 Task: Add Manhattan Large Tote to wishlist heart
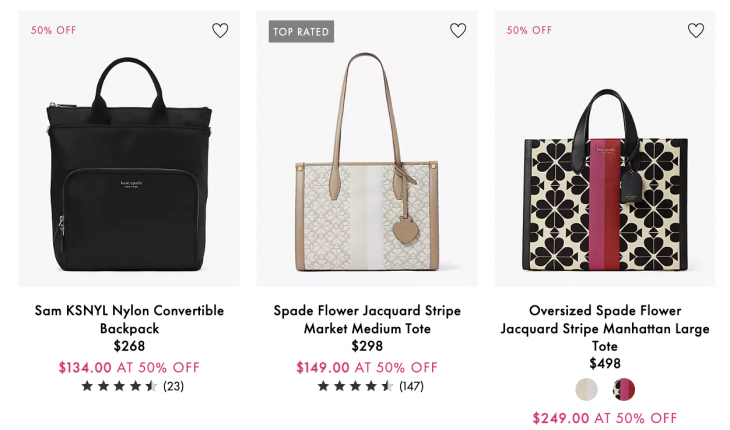[x=696, y=31]
